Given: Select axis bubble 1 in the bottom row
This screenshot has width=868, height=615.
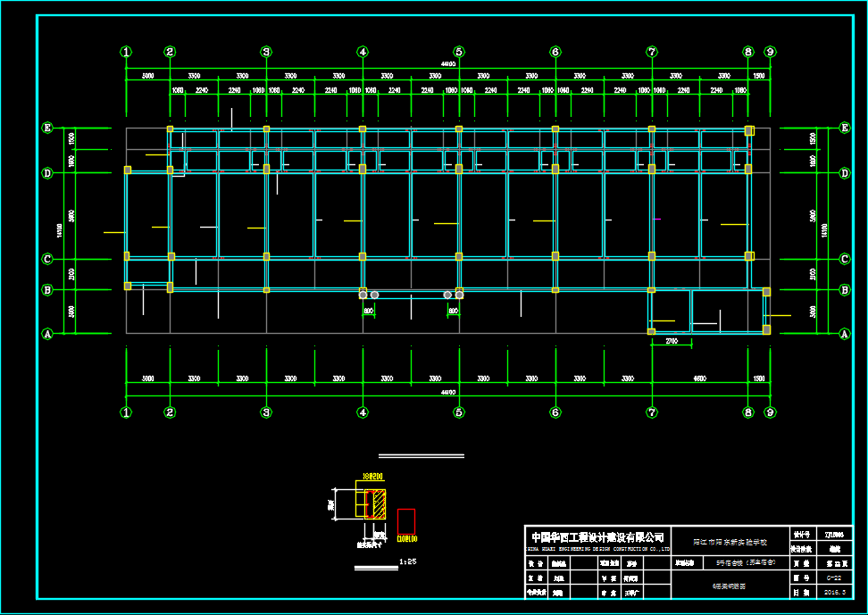Looking at the screenshot, I should tap(126, 412).
